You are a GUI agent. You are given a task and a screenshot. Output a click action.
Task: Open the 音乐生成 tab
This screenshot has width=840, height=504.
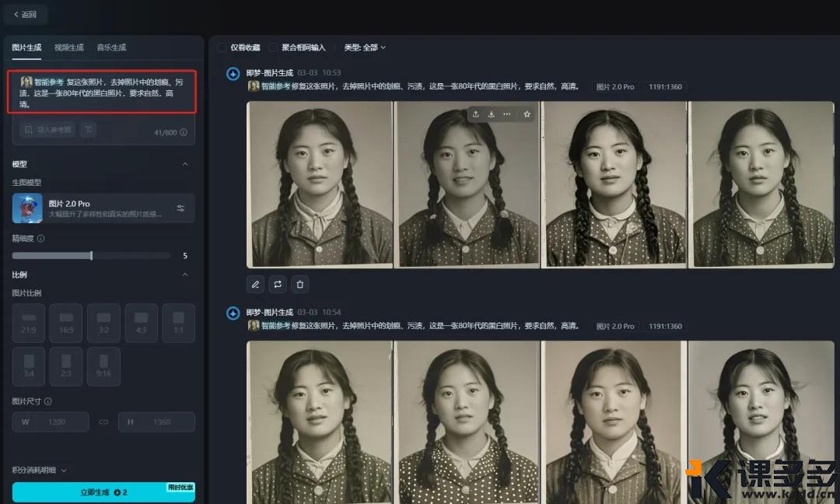[110, 47]
